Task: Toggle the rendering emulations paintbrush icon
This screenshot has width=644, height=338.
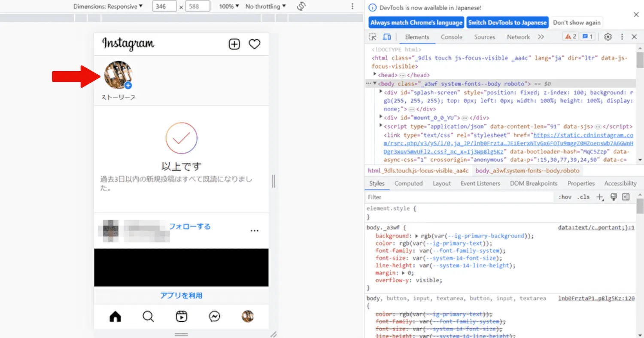Action: click(x=614, y=197)
